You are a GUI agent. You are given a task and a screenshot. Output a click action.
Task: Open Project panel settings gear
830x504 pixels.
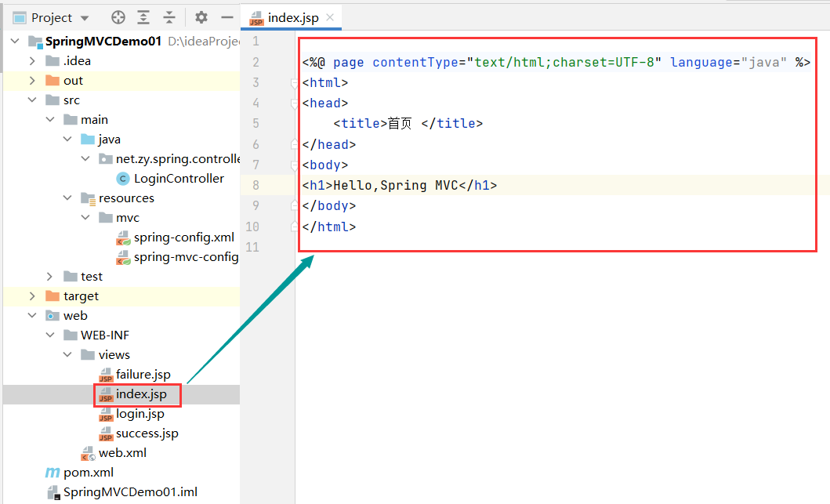click(x=201, y=17)
